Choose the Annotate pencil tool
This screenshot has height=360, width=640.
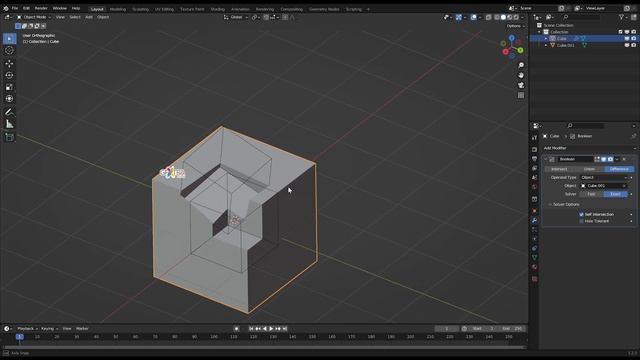click(x=9, y=112)
